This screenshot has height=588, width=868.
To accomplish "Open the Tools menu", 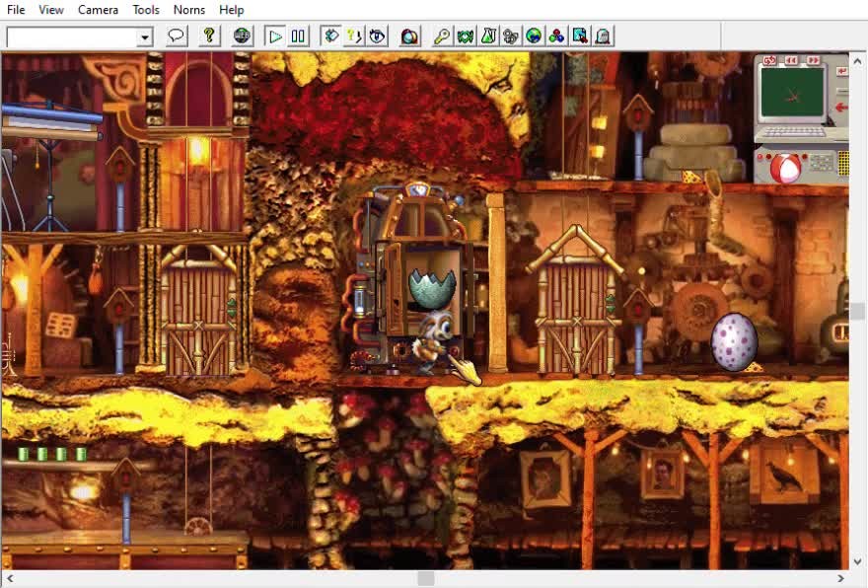I will (x=146, y=10).
